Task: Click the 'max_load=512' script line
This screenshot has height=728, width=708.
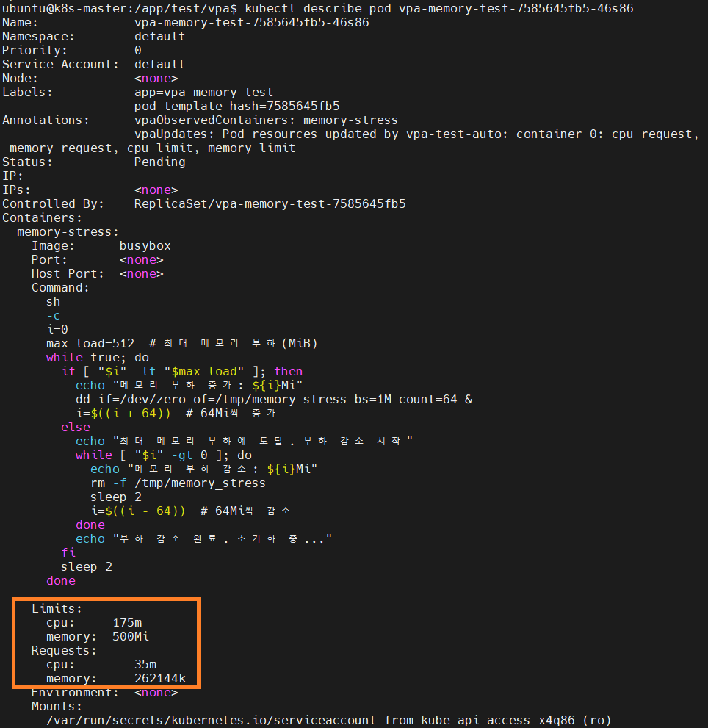Action: 182,343
